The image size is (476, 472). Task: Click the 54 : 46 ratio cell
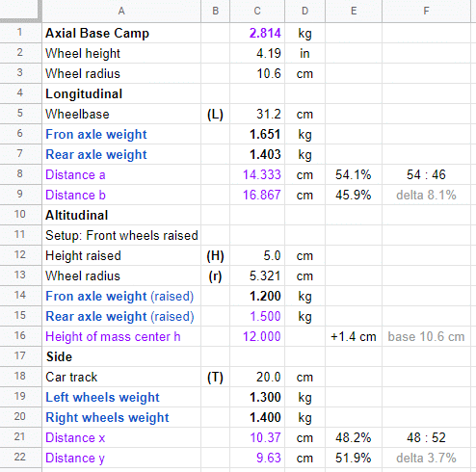(426, 174)
